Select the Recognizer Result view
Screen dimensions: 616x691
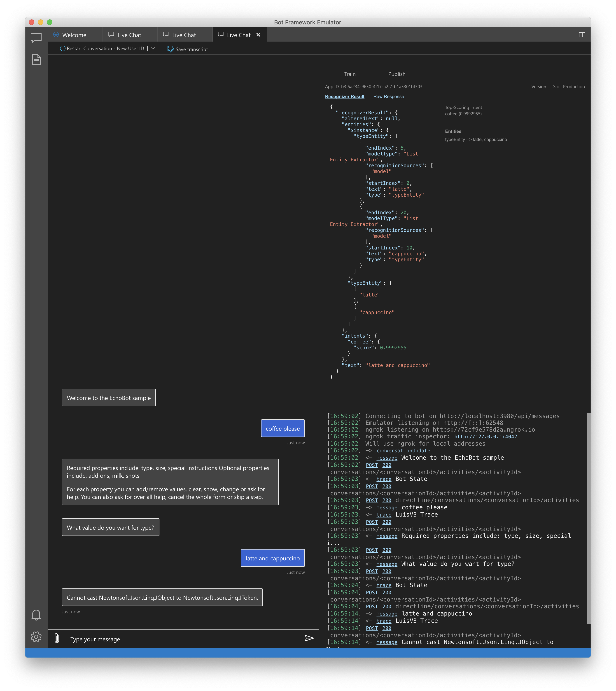click(345, 96)
